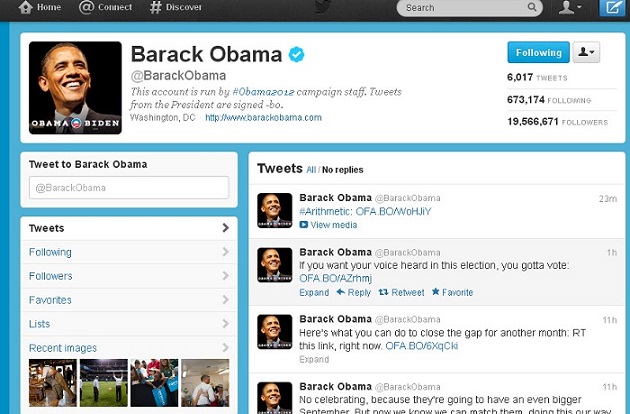Open Discover via the hashtag icon
This screenshot has width=630, height=414.
155,7
